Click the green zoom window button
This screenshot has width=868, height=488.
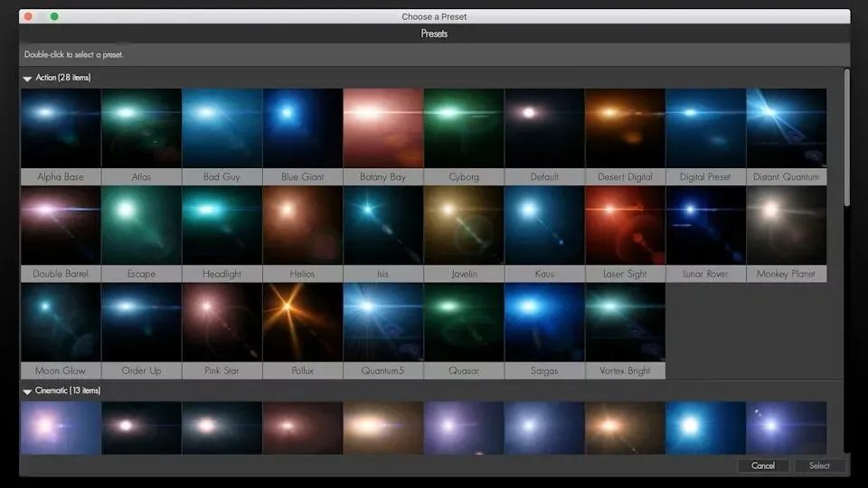[54, 16]
